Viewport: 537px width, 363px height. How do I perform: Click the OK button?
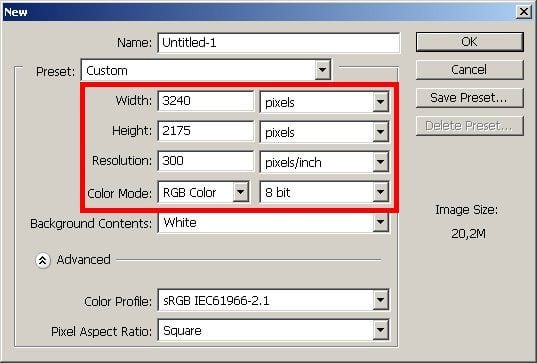tap(470, 42)
